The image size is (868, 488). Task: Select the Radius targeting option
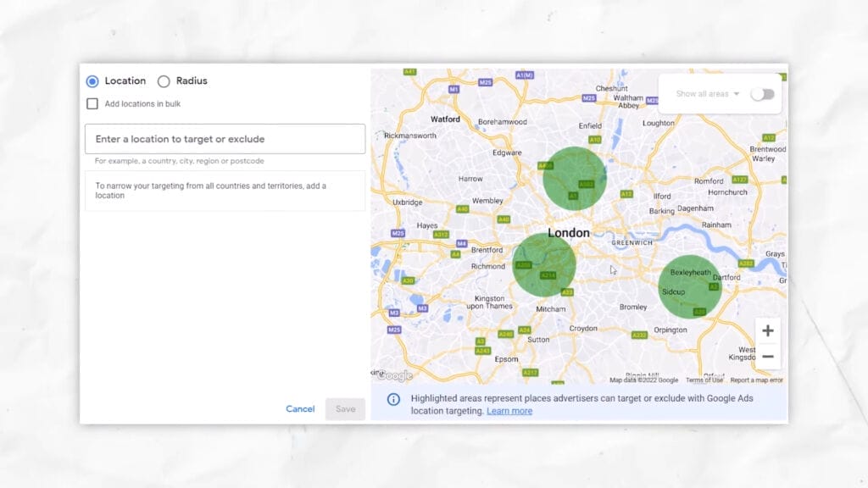click(x=163, y=80)
